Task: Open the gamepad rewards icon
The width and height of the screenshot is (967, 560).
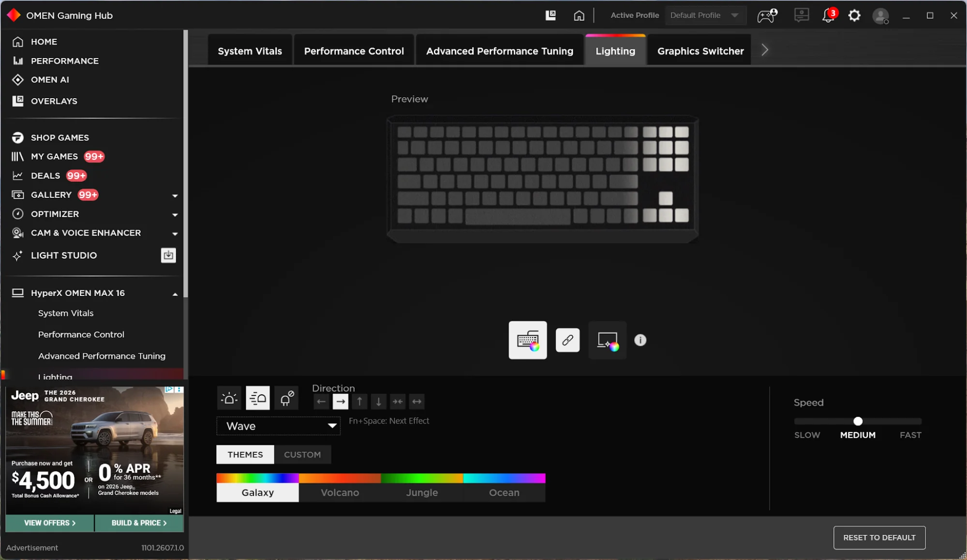Action: pos(767,15)
